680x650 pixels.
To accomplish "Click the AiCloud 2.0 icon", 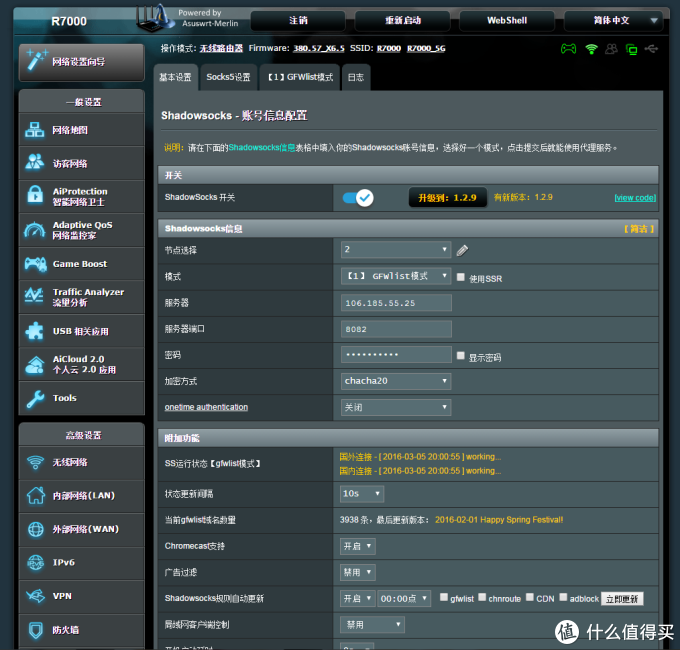I will tap(35, 364).
